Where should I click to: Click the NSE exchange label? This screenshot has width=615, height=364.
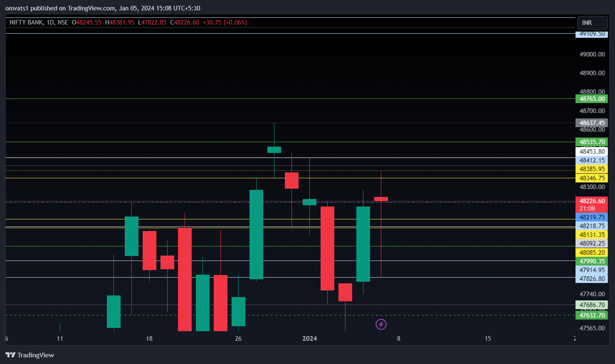click(x=63, y=22)
